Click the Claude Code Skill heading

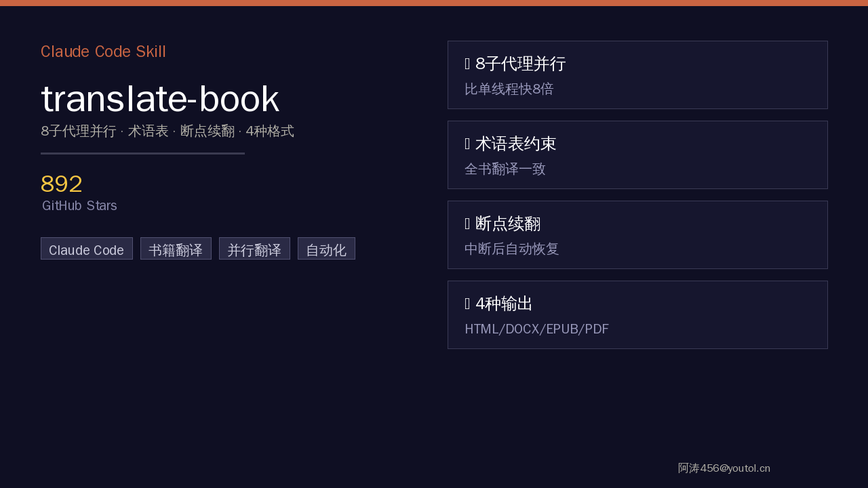(103, 52)
